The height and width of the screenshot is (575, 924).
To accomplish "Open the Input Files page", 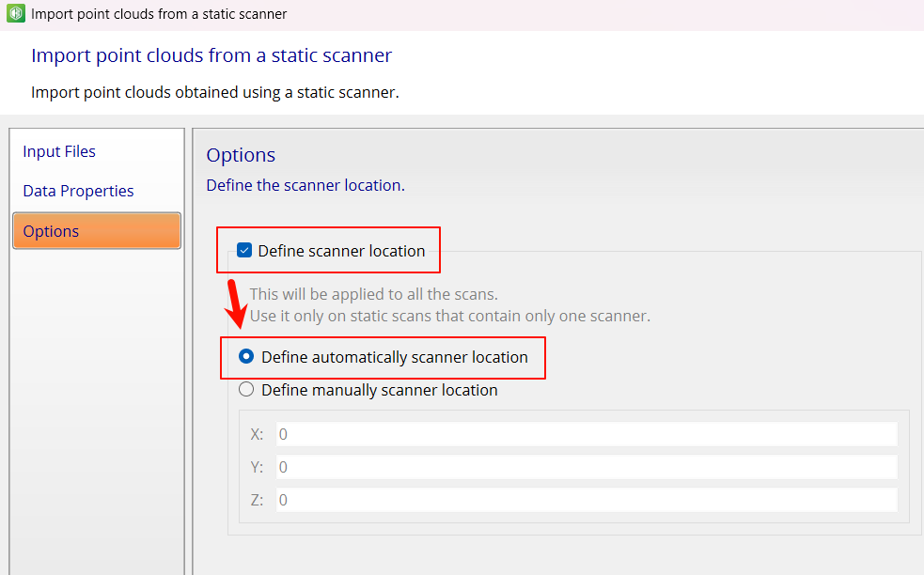I will [x=59, y=151].
